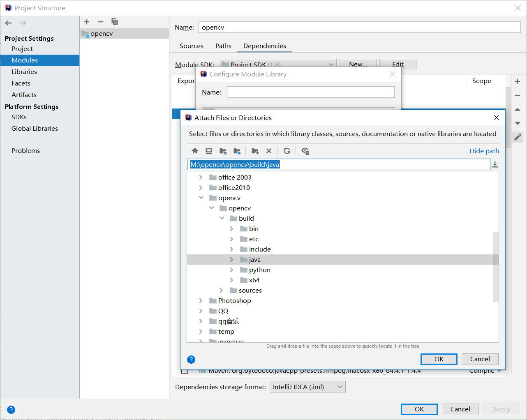
Task: Close the Configure Module Library dialog
Action: tap(393, 74)
